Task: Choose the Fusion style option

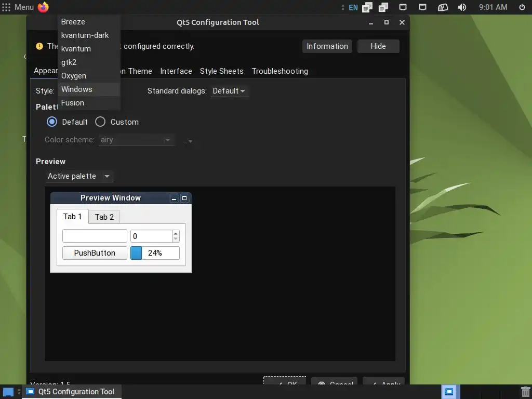Action: click(x=89, y=103)
